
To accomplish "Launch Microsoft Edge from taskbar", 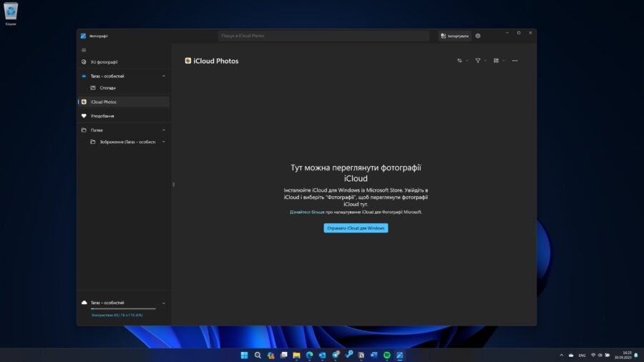I will 309,355.
